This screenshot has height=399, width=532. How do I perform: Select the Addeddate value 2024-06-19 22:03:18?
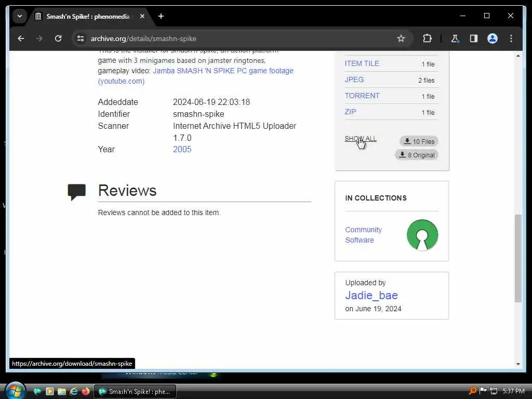211,102
